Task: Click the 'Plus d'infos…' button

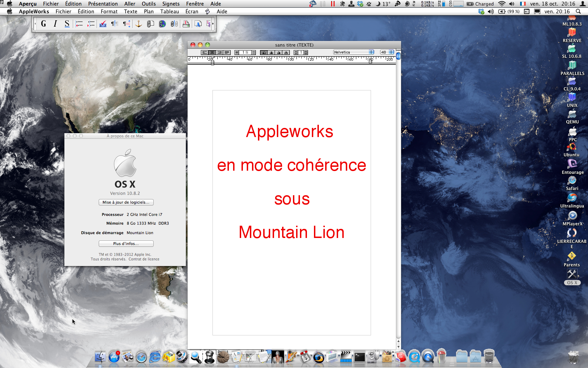Action: tap(126, 244)
